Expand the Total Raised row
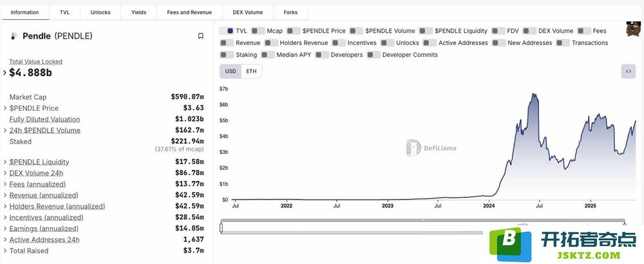The image size is (644, 264). 5,251
